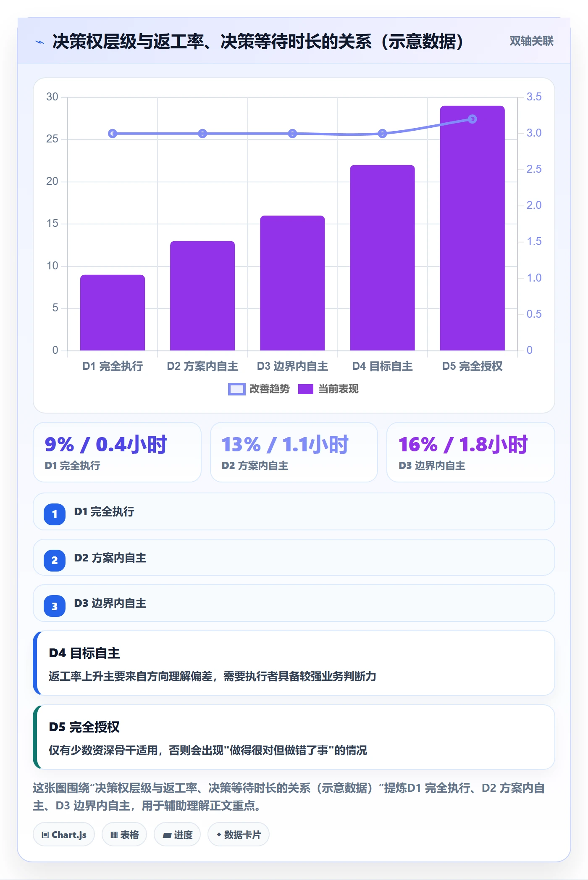
Task: Click the trend line point above D1
Action: (x=113, y=134)
